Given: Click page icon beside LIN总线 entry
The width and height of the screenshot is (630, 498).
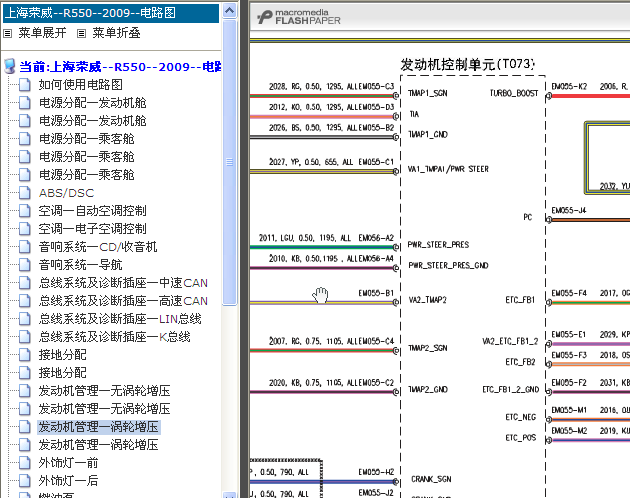Looking at the screenshot, I should (x=25, y=319).
